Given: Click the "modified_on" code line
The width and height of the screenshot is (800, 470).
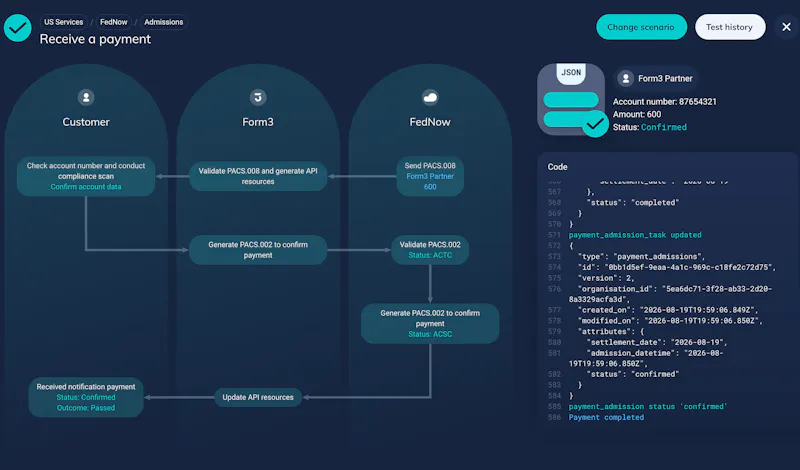Looking at the screenshot, I should pyautogui.click(x=670, y=320).
